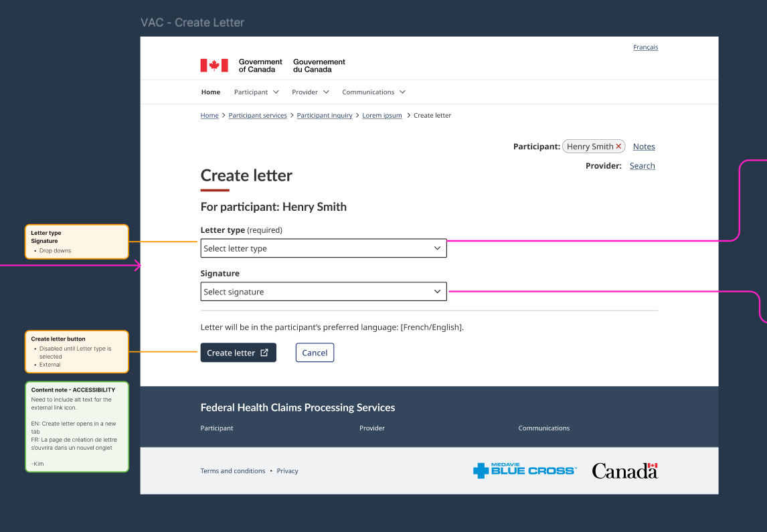Click the Medavie Blue Cross logo
This screenshot has height=532, width=767.
525,470
